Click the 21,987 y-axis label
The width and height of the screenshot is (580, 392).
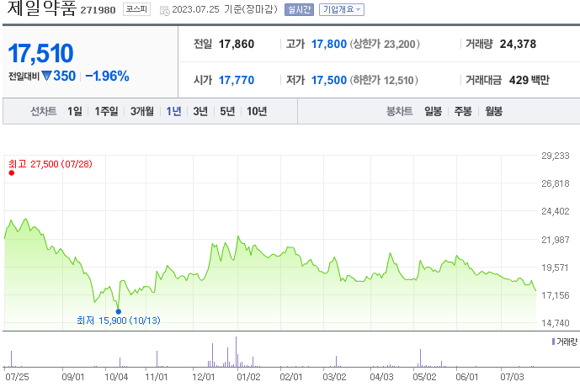(556, 240)
